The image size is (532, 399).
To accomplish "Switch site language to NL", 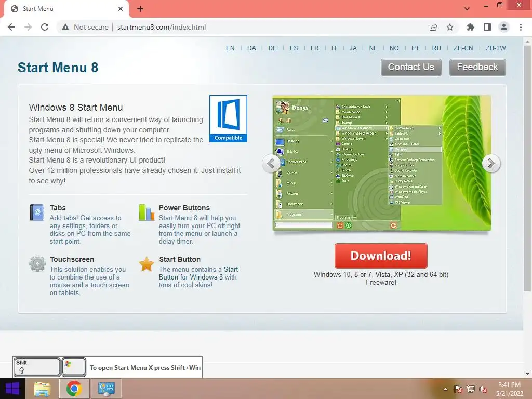I will [x=373, y=48].
